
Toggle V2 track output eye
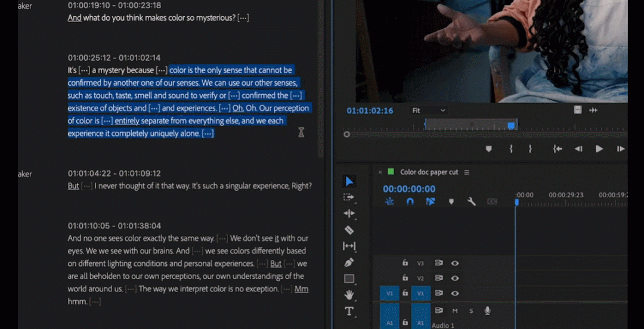tap(454, 278)
